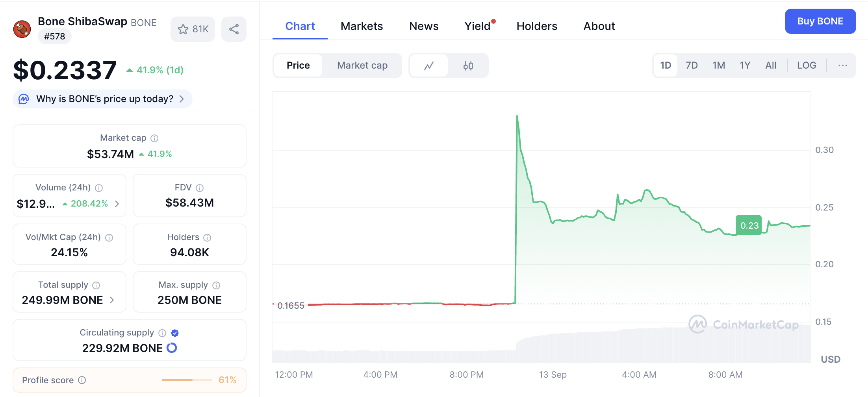
Task: Expand Why is BONE's price up today
Action: [x=102, y=99]
